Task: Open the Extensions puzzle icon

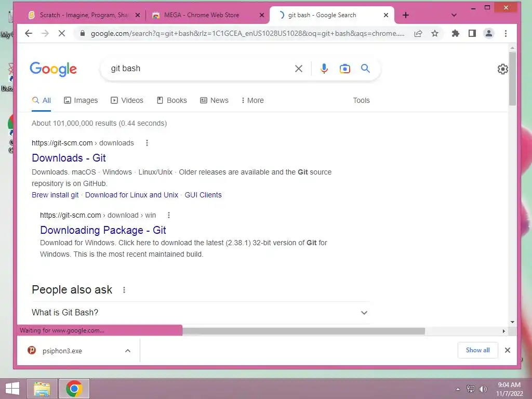Action: click(x=455, y=33)
